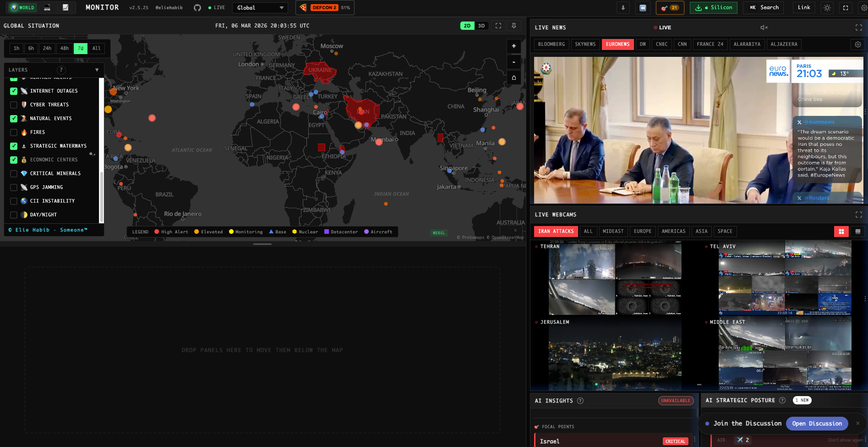868x447 pixels.
Task: Click the Open Discussion button
Action: (x=817, y=424)
